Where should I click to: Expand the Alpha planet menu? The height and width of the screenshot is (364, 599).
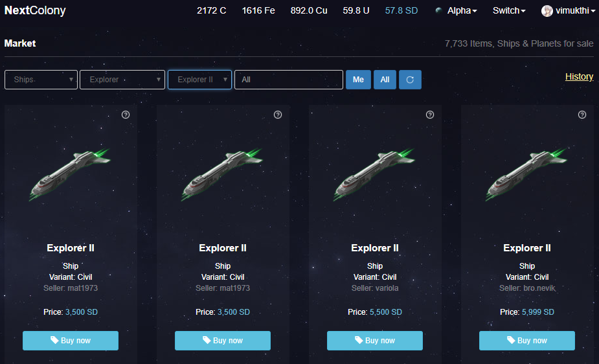tap(462, 11)
